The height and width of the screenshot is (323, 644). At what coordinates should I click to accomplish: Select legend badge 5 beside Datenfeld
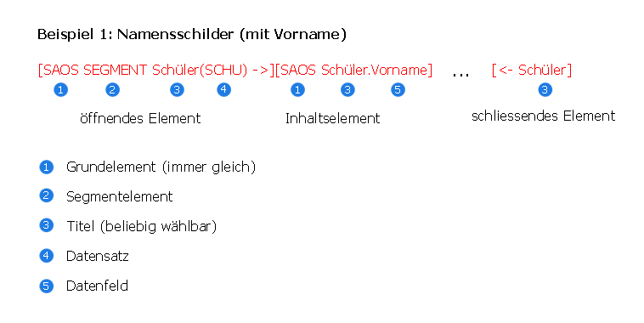tap(47, 286)
